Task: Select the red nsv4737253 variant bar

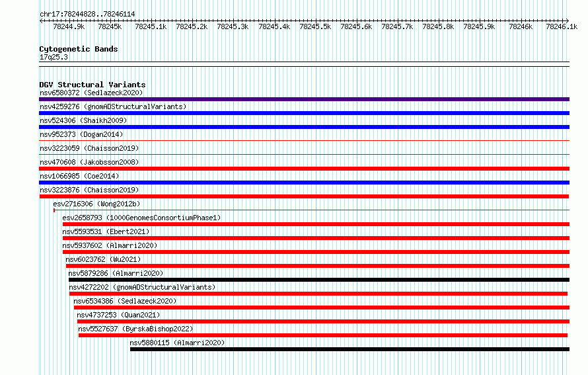Action: pyautogui.click(x=323, y=321)
